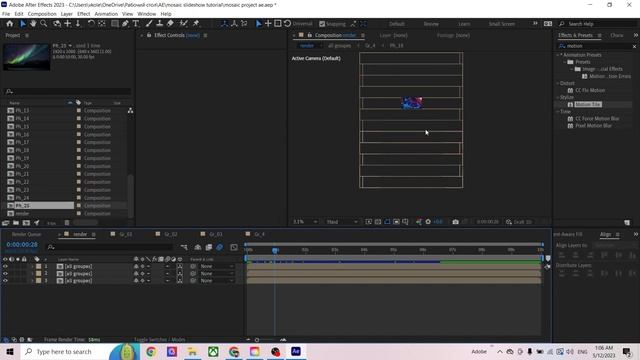This screenshot has height=360, width=640.
Task: Collapse the Distort effects category
Action: pos(558,83)
